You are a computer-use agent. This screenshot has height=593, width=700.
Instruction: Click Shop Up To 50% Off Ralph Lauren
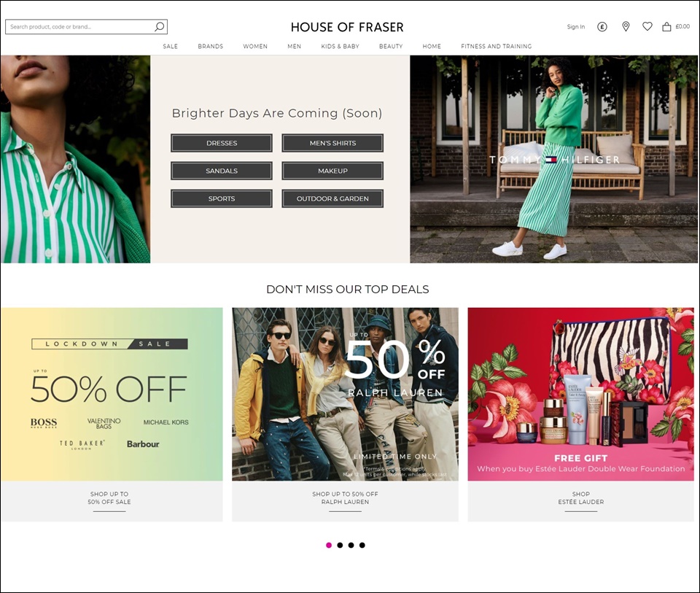click(345, 498)
